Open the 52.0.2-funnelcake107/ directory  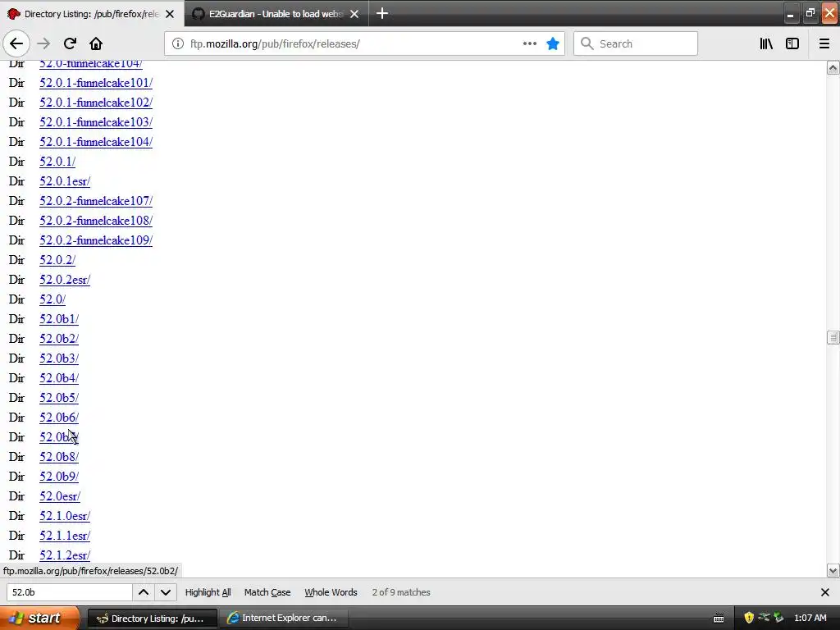pos(96,201)
